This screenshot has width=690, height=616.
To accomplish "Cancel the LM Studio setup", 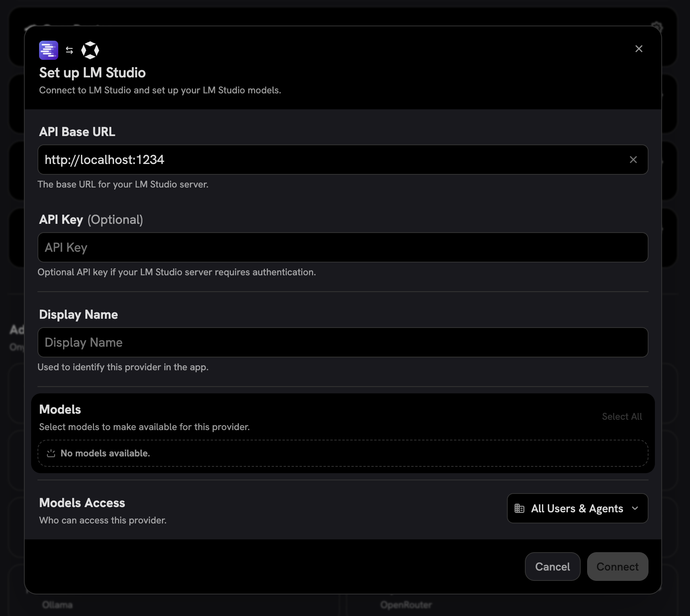I will point(552,567).
